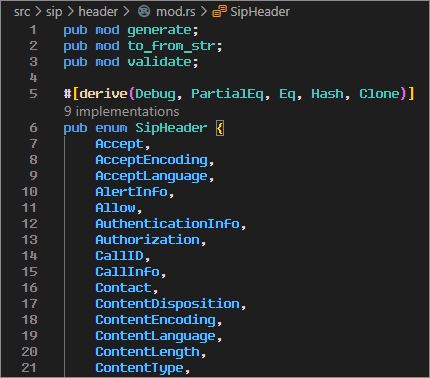Select the header breadcrumb folder

(x=98, y=12)
